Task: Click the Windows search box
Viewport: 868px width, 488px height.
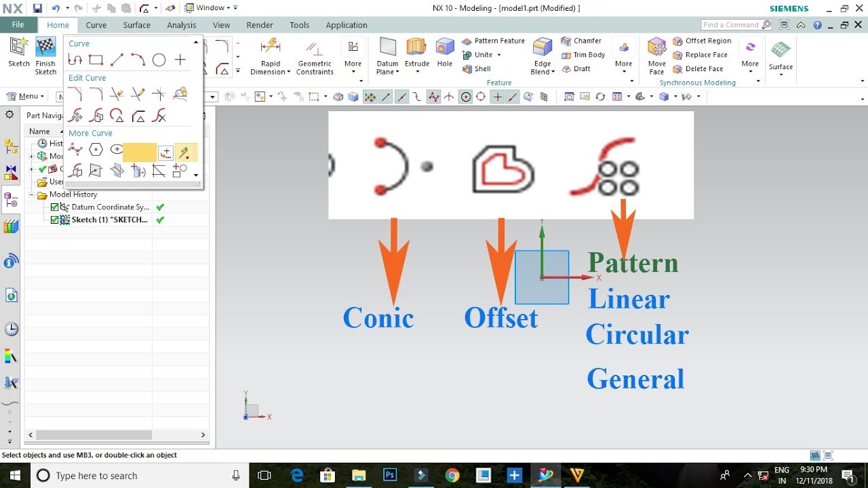Action: point(140,475)
